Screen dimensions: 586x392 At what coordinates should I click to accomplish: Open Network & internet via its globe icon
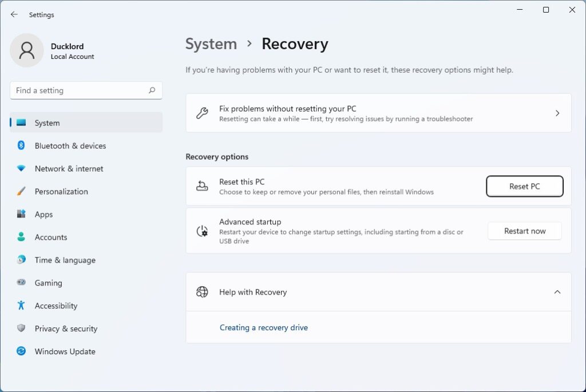tap(21, 169)
